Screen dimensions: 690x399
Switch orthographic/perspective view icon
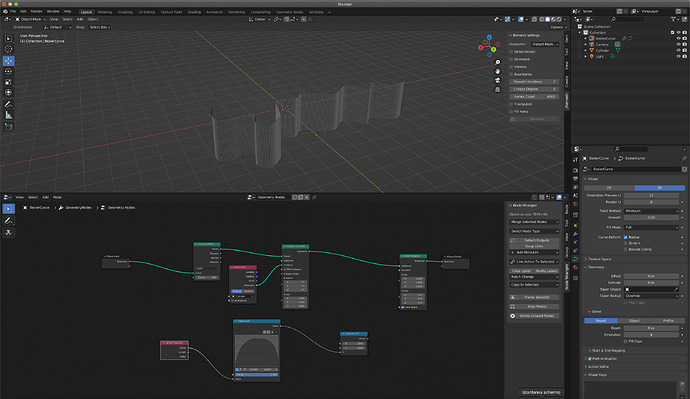pyautogui.click(x=498, y=89)
